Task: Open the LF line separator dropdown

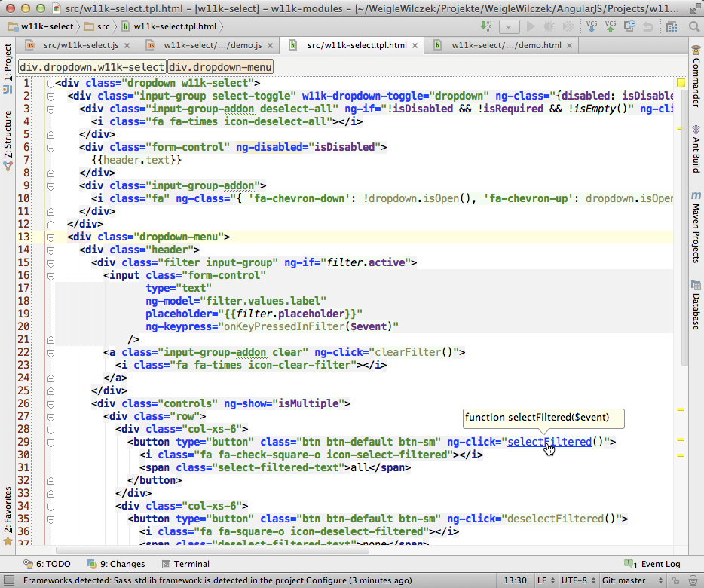Action: (x=546, y=580)
